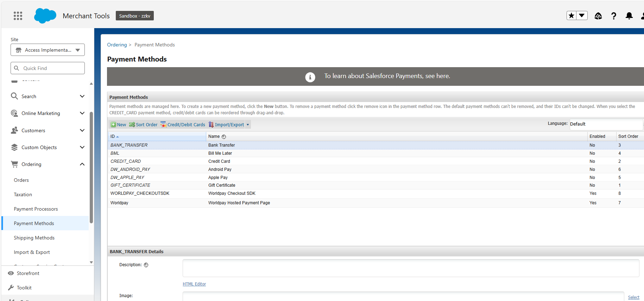Open the HTML Editor link
This screenshot has width=644, height=301.
pos(194,284)
